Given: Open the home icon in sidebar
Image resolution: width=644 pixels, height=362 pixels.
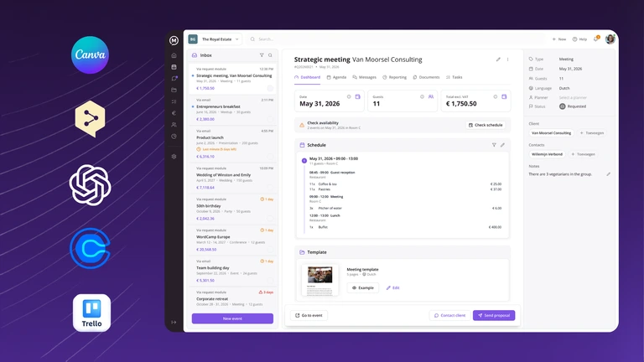Looking at the screenshot, I should [174, 55].
